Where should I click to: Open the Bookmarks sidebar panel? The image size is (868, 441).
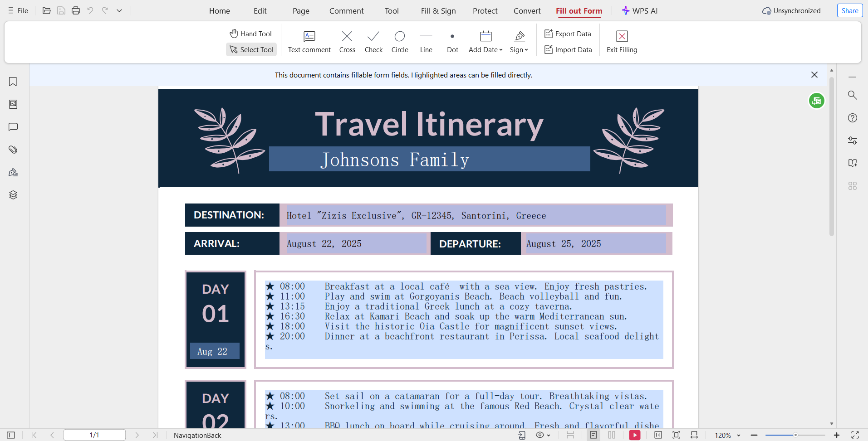tap(13, 82)
